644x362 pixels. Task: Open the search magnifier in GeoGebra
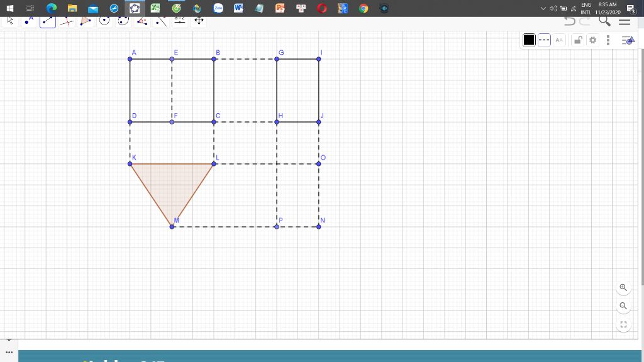point(604,21)
